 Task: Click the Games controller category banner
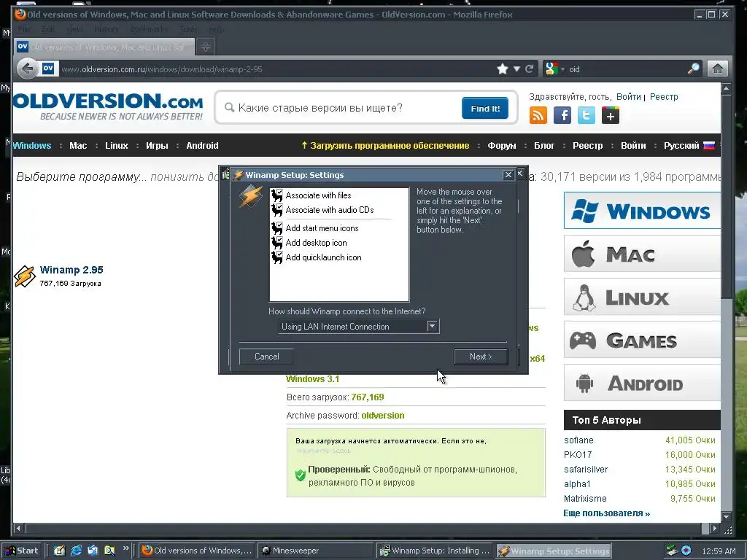pyautogui.click(x=642, y=340)
